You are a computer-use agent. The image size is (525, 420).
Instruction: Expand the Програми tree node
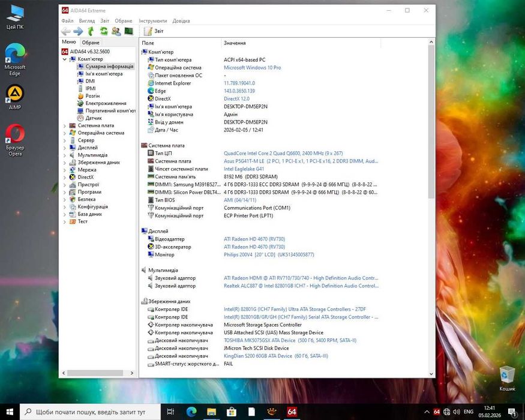tap(65, 192)
